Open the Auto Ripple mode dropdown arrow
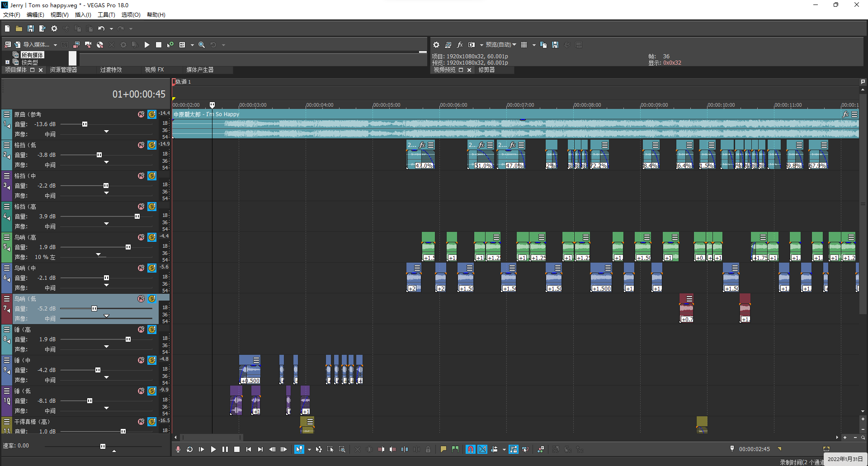This screenshot has width=868, height=466. click(x=504, y=449)
